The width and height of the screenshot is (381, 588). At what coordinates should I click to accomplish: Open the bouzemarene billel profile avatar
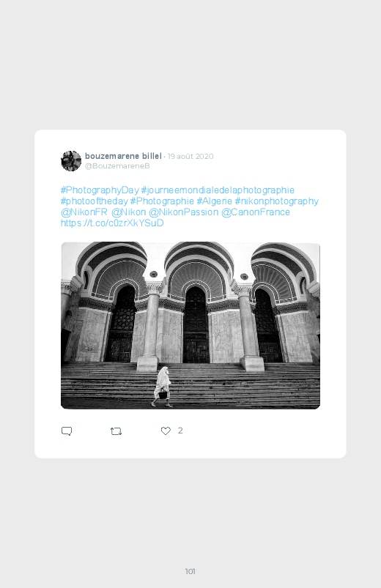pyautogui.click(x=71, y=161)
